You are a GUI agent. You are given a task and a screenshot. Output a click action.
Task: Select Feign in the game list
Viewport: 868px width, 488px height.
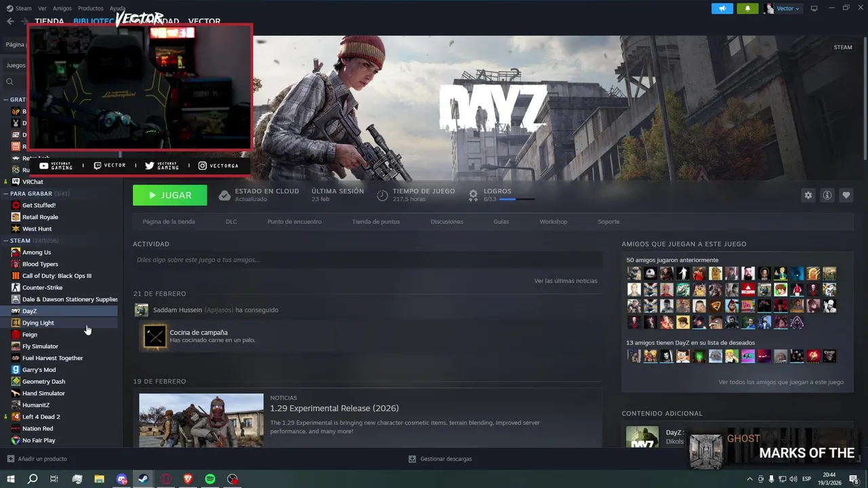30,334
